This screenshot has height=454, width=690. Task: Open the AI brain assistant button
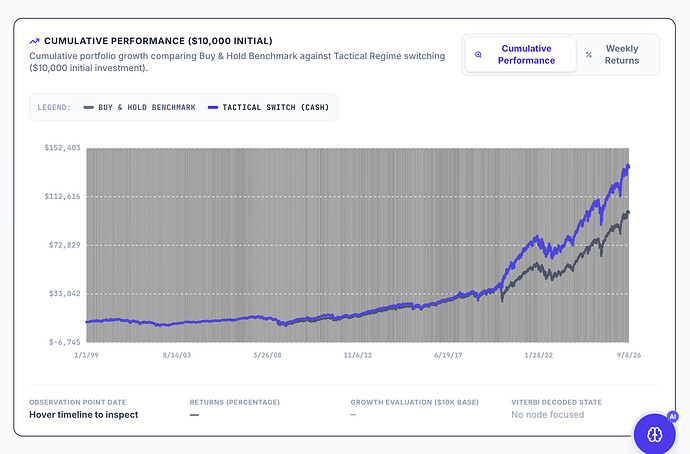pyautogui.click(x=655, y=434)
